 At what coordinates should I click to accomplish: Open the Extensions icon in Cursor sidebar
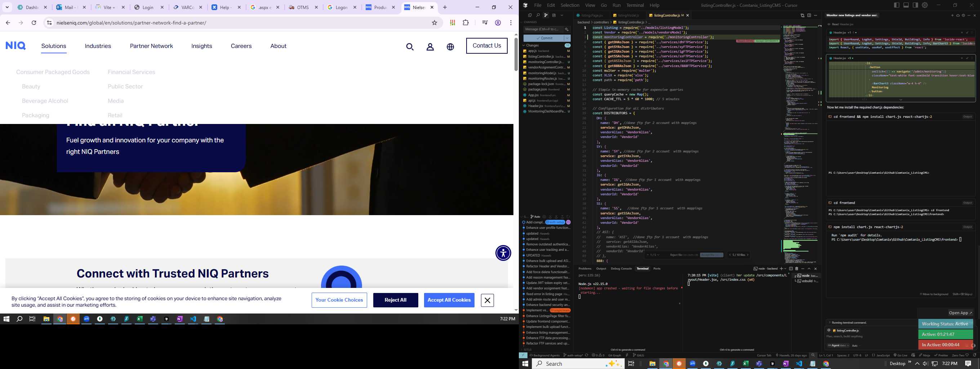pyautogui.click(x=554, y=15)
